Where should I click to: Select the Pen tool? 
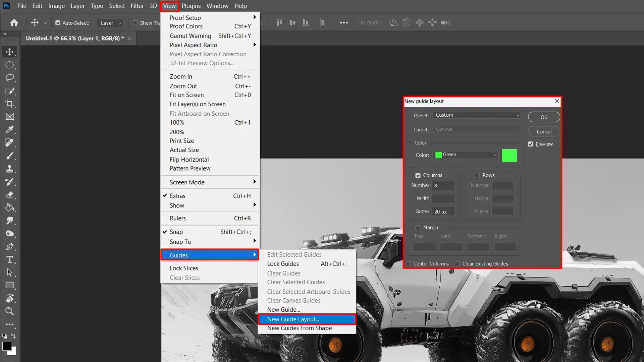(9, 247)
